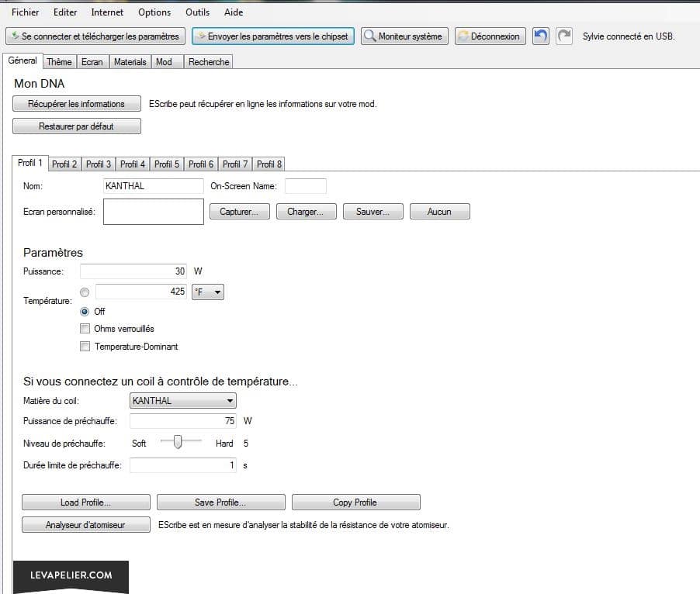Click the Load Profile... button
Image resolution: width=700 pixels, height=594 pixels.
point(86,502)
